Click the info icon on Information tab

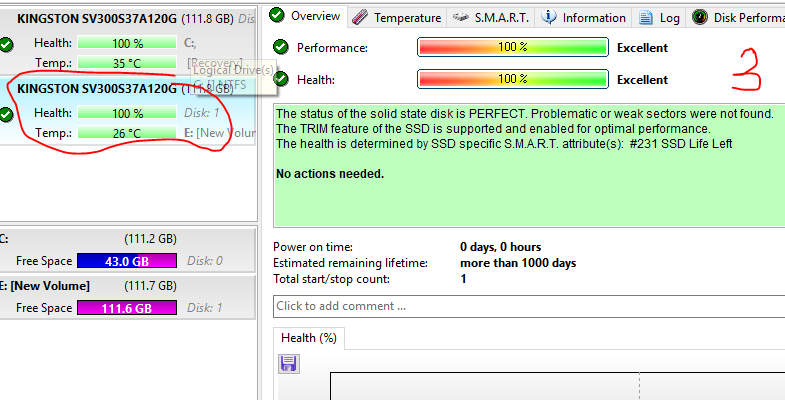pos(549,18)
